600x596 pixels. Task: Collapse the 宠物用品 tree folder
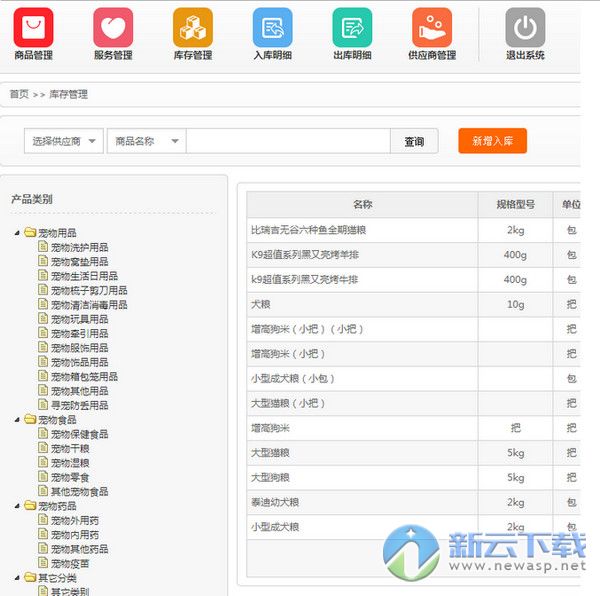[17, 233]
